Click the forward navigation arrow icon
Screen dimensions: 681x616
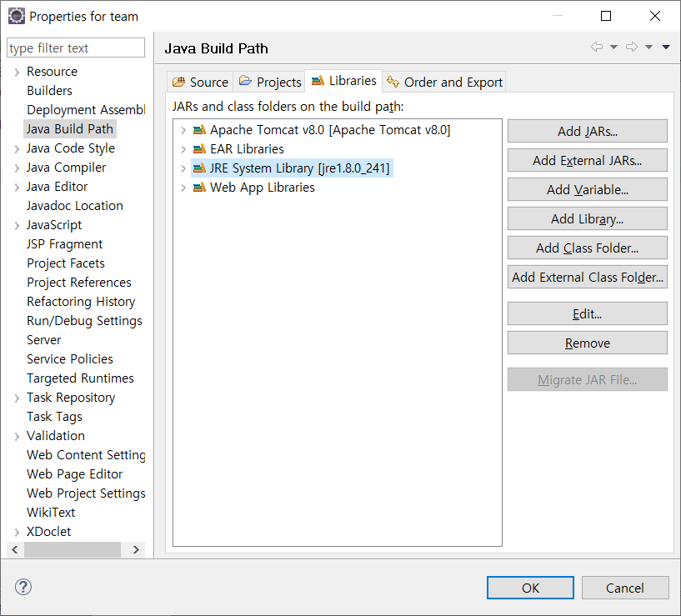click(632, 47)
